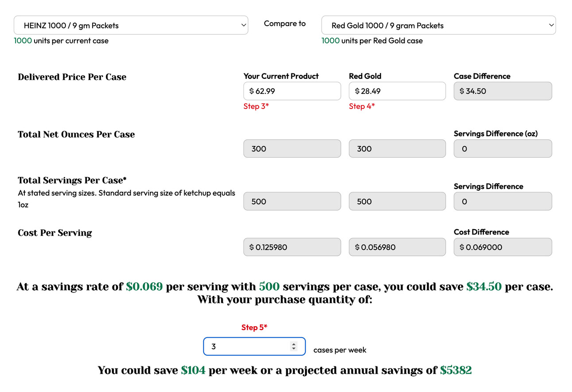The height and width of the screenshot is (392, 572).
Task: Click Red Gold Total Servings Per Case field
Action: pos(397,201)
